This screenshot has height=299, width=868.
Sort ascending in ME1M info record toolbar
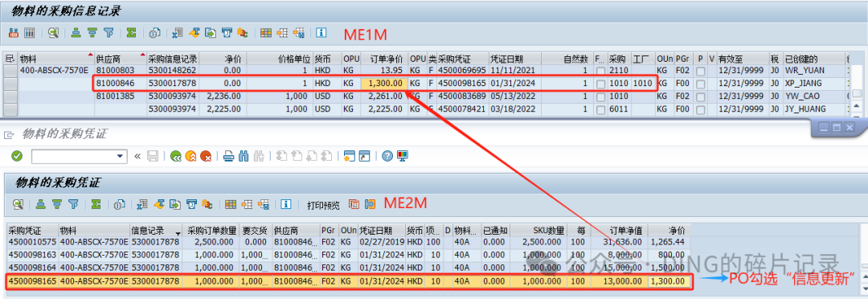[76, 33]
